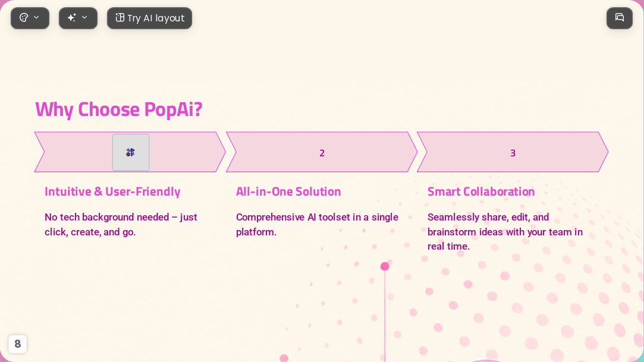Click the layout icon inside Try AI layout

pos(120,18)
